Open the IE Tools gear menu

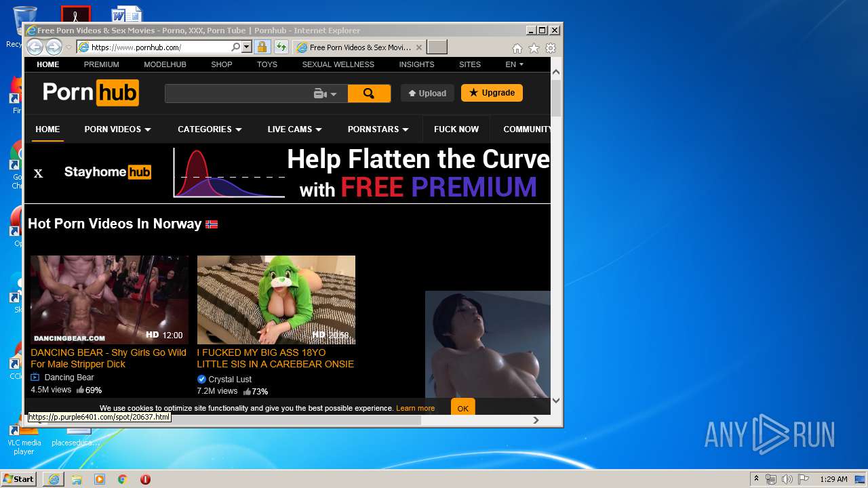pyautogui.click(x=551, y=48)
